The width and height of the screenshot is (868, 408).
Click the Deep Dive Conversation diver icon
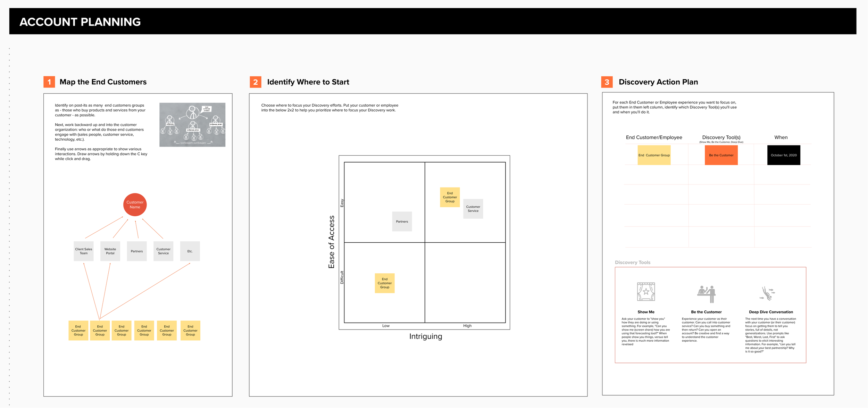(768, 293)
